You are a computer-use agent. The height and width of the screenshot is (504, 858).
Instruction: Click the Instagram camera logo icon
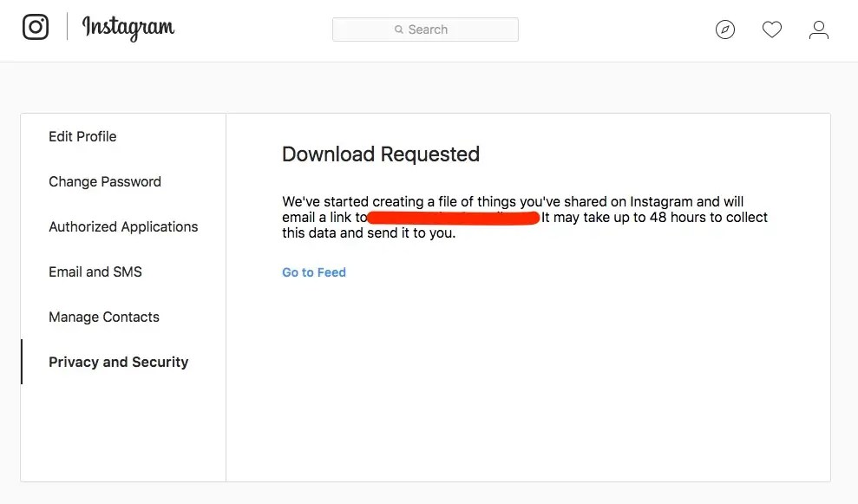[36, 27]
